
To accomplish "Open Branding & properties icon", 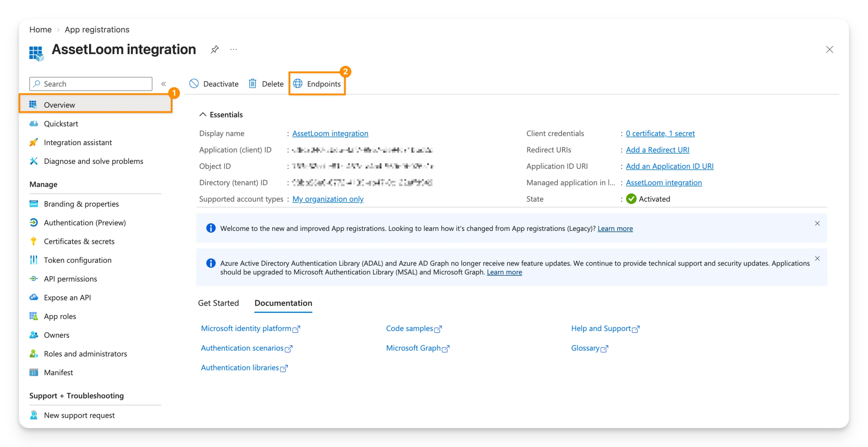I will 34,204.
